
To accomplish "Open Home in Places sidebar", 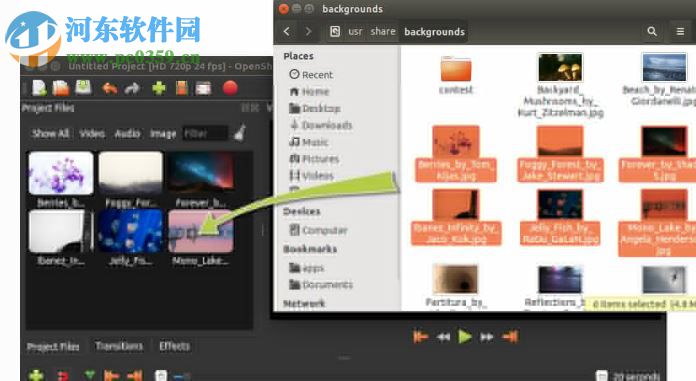I will click(309, 91).
